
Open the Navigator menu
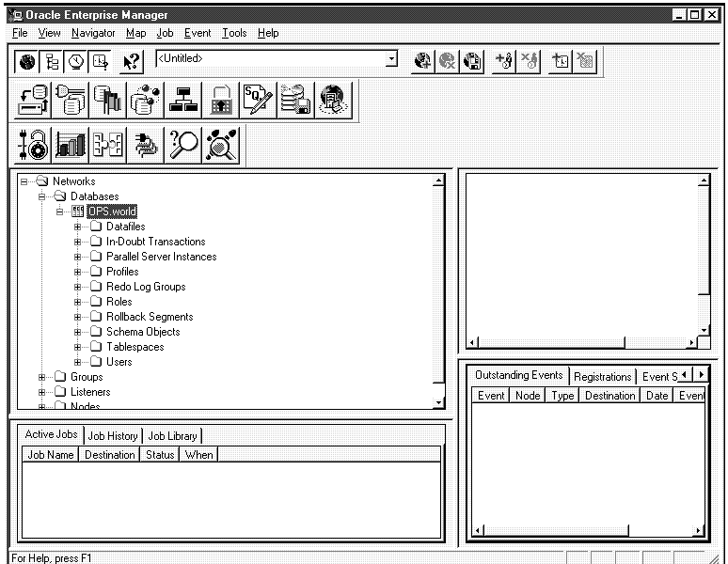click(x=93, y=33)
